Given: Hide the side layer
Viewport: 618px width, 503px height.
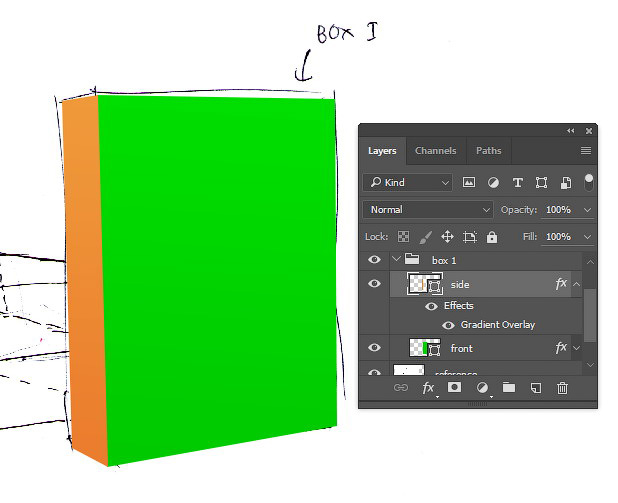Looking at the screenshot, I should (x=374, y=283).
